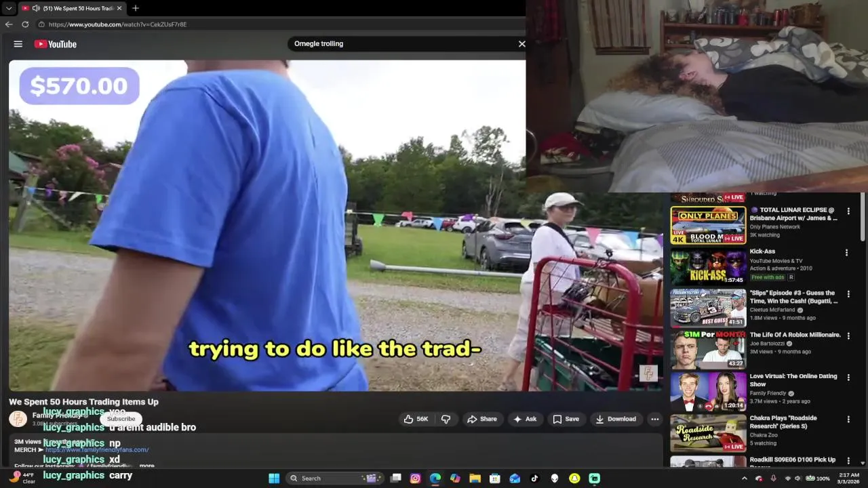The image size is (868, 488).
Task: Reload the YouTube page
Action: coord(25,24)
